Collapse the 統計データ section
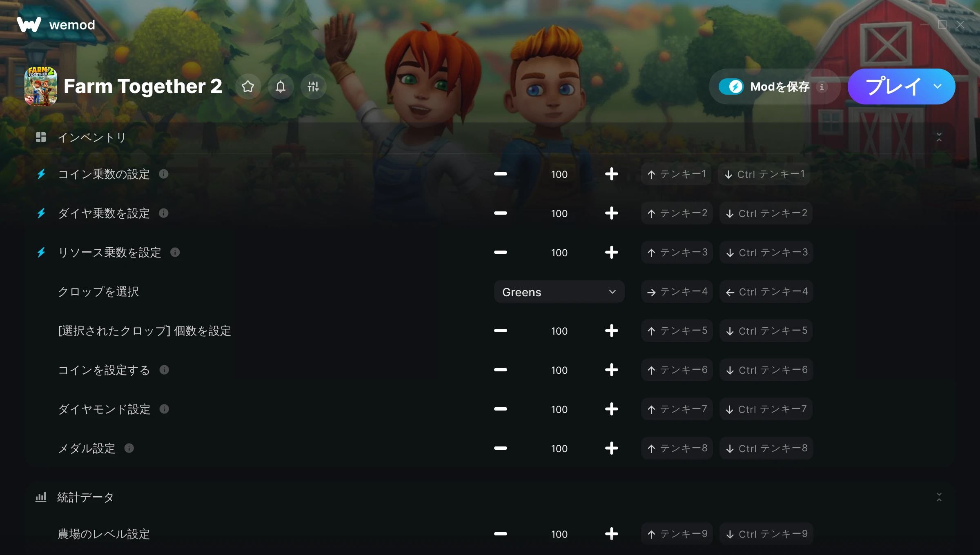The height and width of the screenshot is (555, 980). 939,497
